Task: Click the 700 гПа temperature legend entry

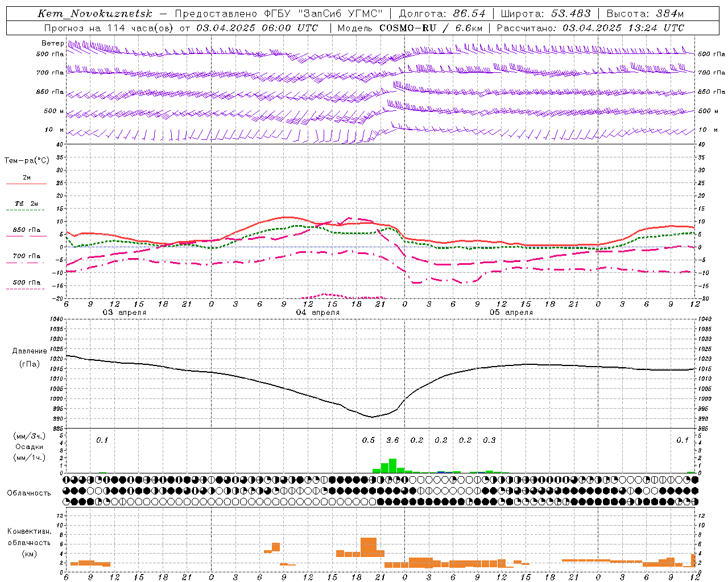Action: [x=27, y=256]
